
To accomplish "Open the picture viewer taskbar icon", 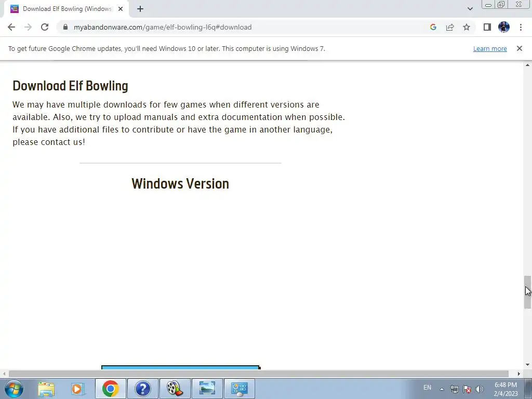I will tap(207, 389).
